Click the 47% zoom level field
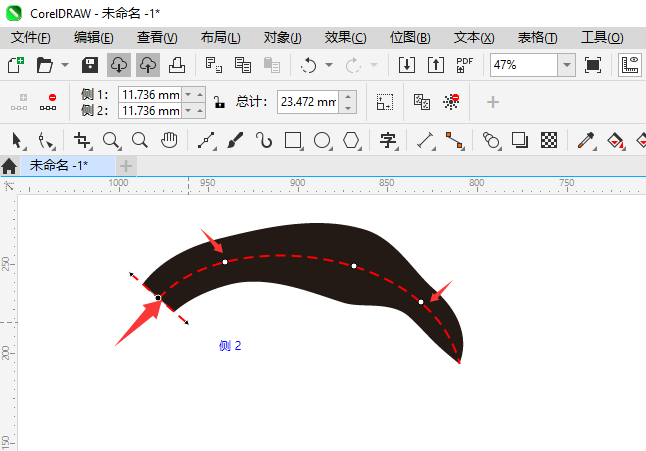The width and height of the screenshot is (646, 451). pos(524,65)
